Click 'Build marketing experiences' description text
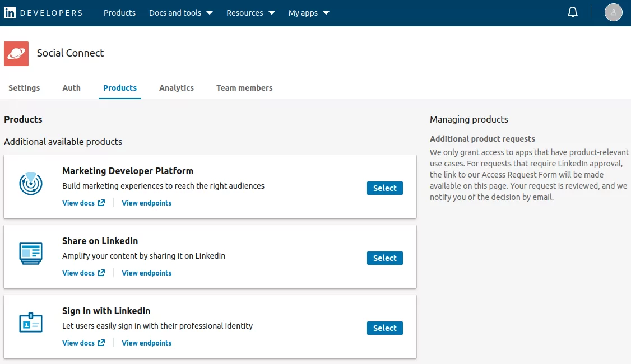 tap(163, 186)
